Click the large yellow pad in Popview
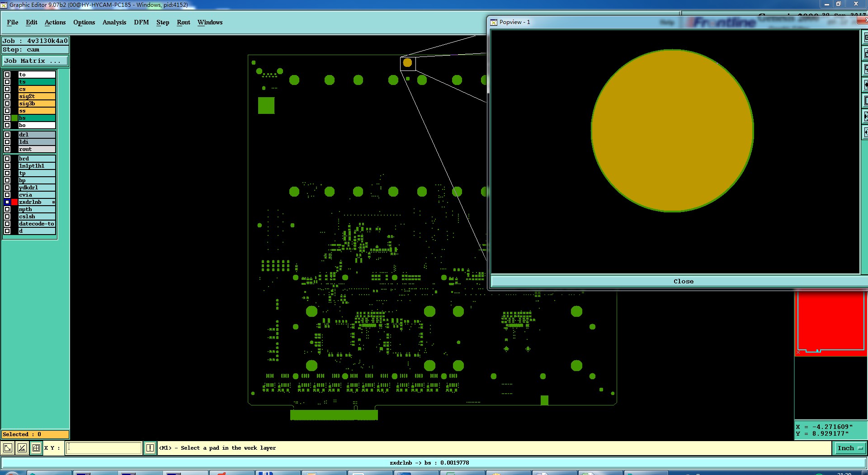868x475 pixels. pos(672,131)
